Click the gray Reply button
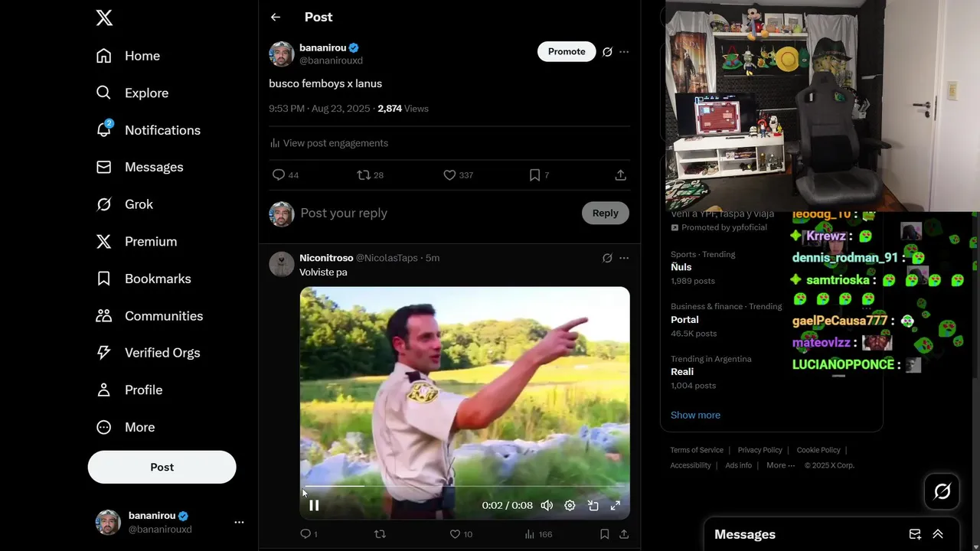Viewport: 980px width, 551px height. [605, 213]
